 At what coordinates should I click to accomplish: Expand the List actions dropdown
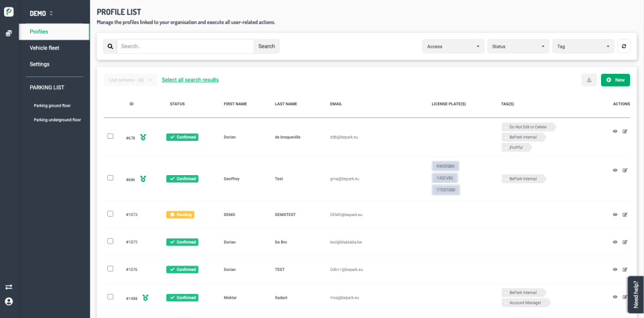pyautogui.click(x=131, y=80)
